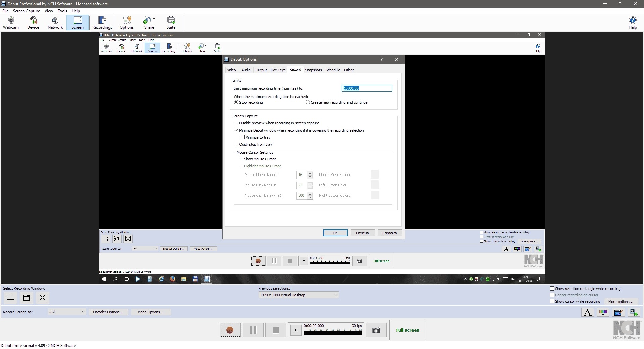Enable Minimize to tray checkbox

pyautogui.click(x=255, y=137)
